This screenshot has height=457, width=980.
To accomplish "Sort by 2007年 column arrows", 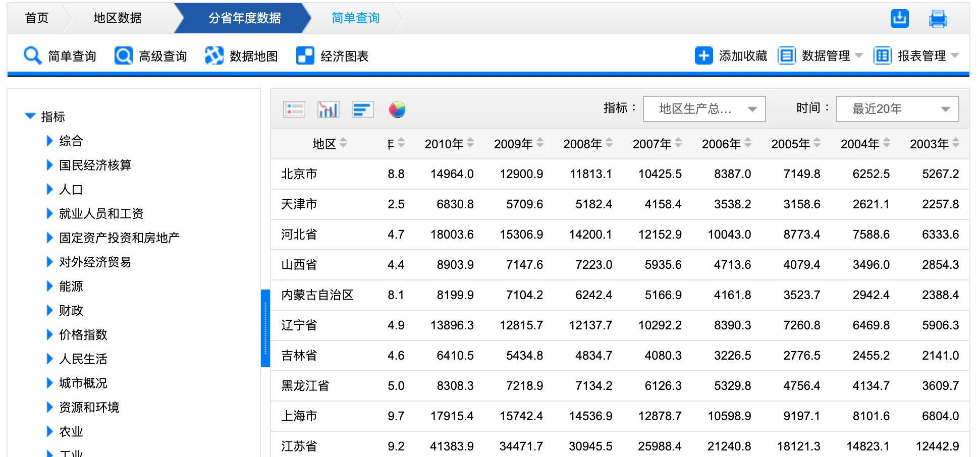I will (x=678, y=143).
